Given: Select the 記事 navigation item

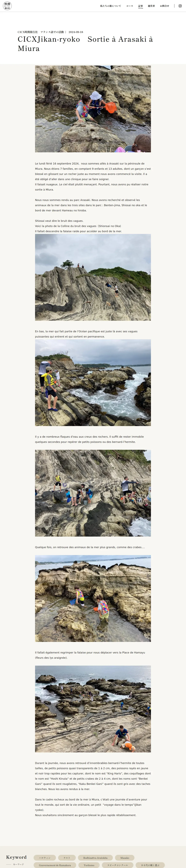Looking at the screenshot, I should (x=140, y=6).
